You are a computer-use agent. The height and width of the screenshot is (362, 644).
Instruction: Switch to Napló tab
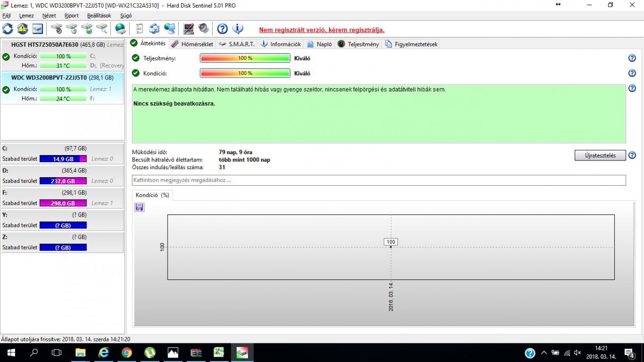tap(319, 44)
